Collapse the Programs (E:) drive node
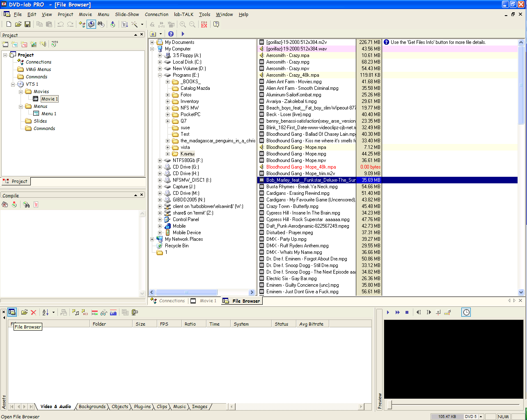 click(x=160, y=75)
